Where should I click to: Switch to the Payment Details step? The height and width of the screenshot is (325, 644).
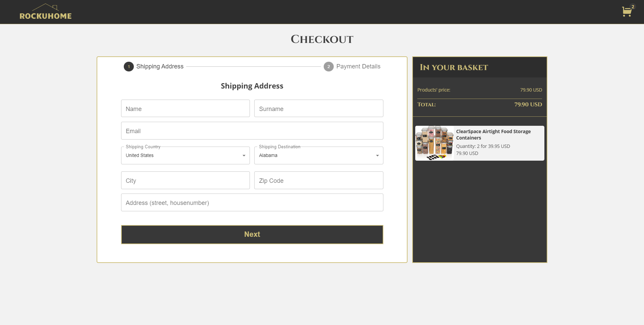358,66
